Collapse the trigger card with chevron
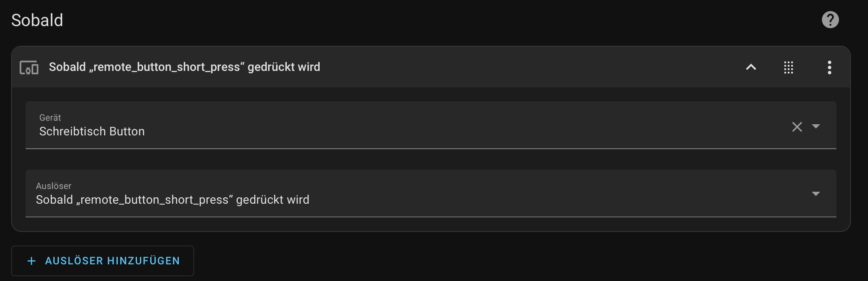 (751, 67)
